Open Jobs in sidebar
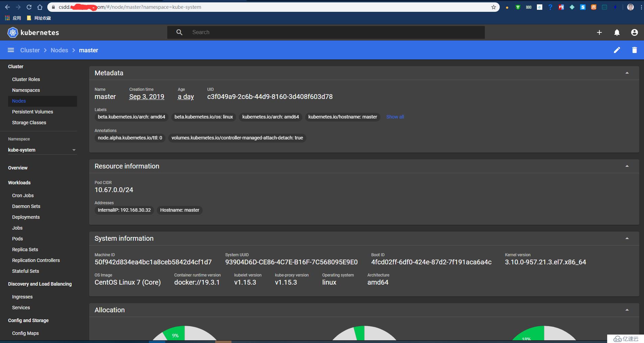Image resolution: width=644 pixels, height=343 pixels. (x=17, y=228)
